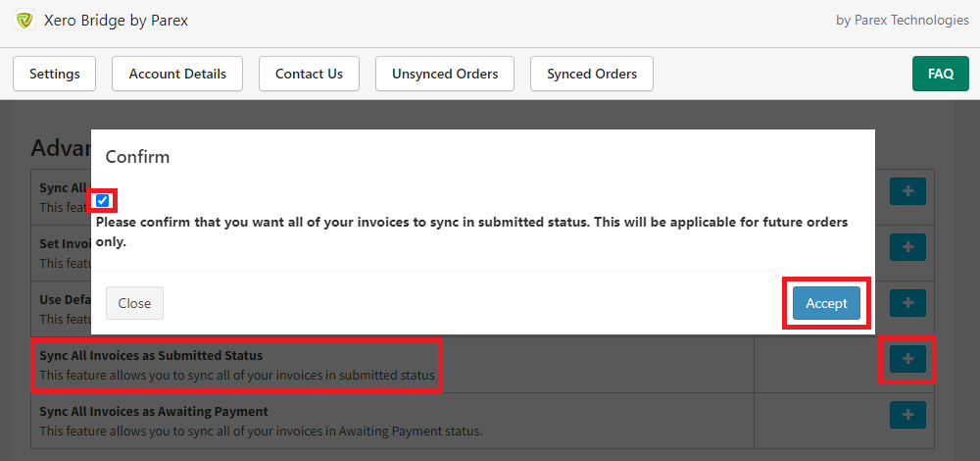The width and height of the screenshot is (980, 461).
Task: Click plus button in Use Default row
Action: coord(907,303)
